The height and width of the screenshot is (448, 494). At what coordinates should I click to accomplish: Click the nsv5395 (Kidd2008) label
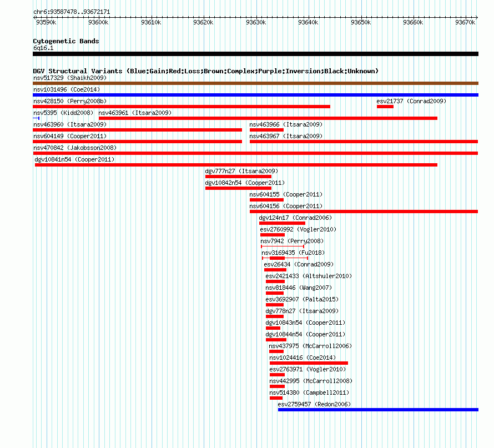(x=63, y=113)
